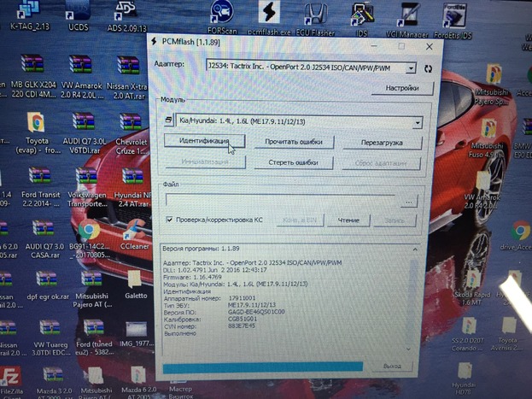Select the UCDS desktop icon
This screenshot has width=532, height=399.
[78, 12]
